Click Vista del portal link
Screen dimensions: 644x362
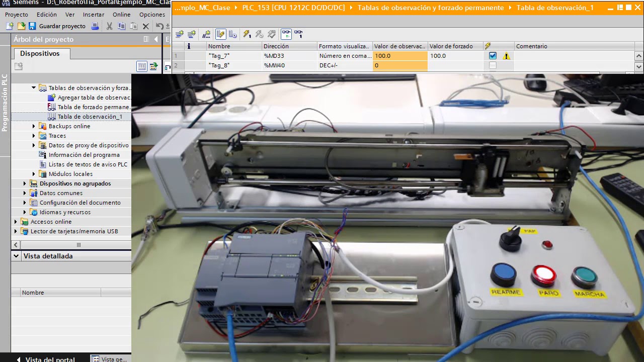pyautogui.click(x=50, y=359)
